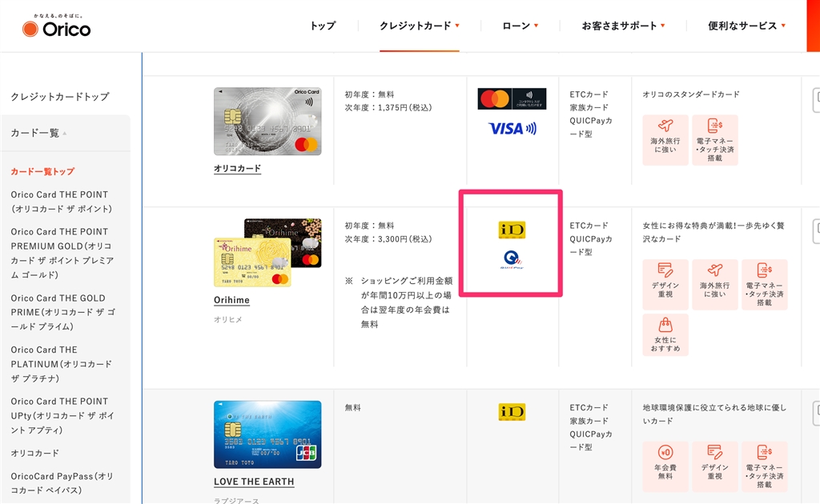Open Orico Card THE POINT sidebar link
820x504 pixels.
tap(61, 202)
